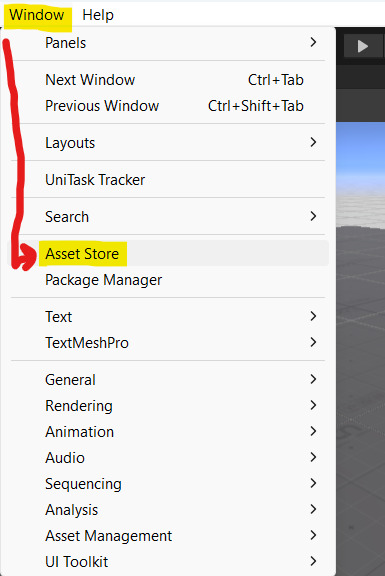Viewport: 385px width, 576px height.
Task: Expand the Search submenu
Action: [168, 217]
